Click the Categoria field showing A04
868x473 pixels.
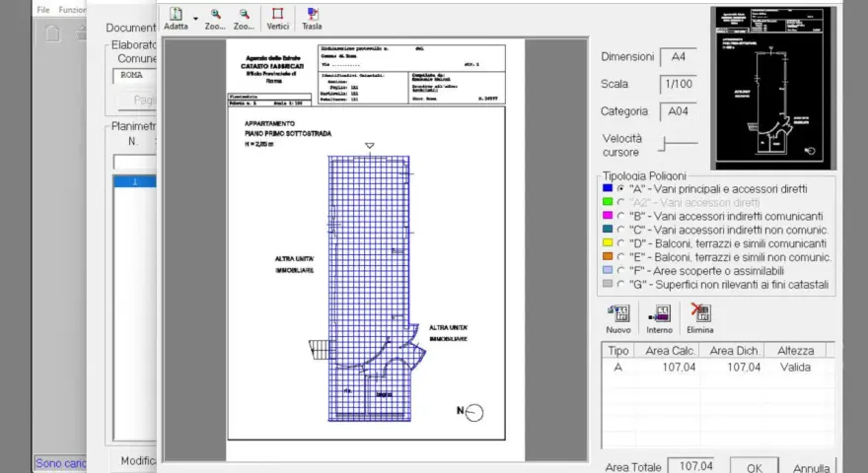tap(679, 111)
